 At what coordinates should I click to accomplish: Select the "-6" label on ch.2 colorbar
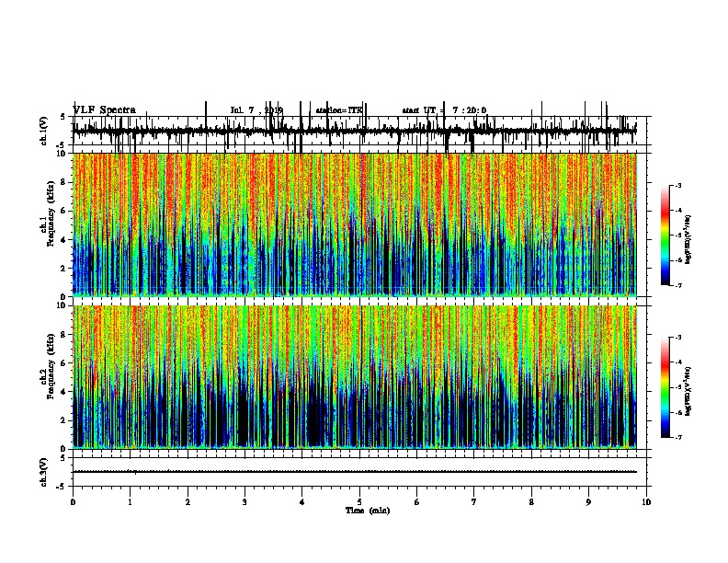(678, 412)
